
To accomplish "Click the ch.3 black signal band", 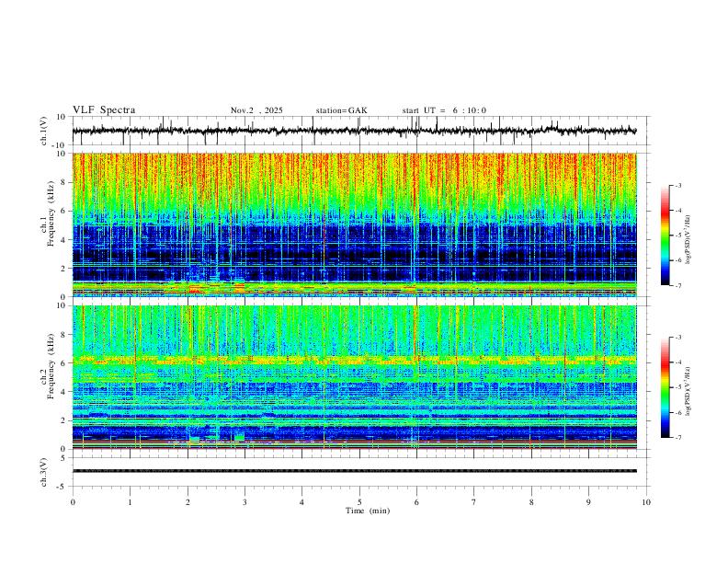I will coord(354,471).
